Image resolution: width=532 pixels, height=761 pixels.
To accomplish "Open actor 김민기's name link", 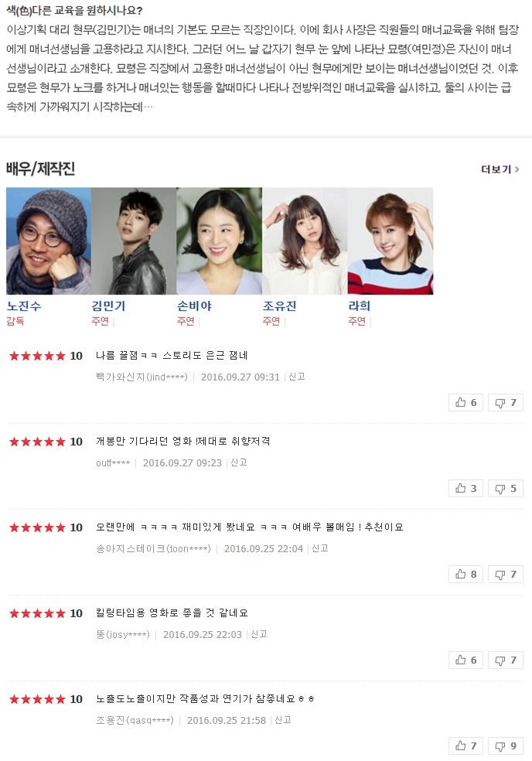I will 109,305.
